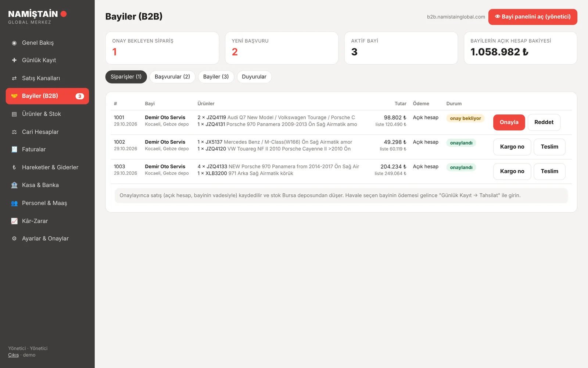Click the Bayilerin Açık Hesap Bakiyesi card
Viewport: 588px width, 368px height.
coord(520,48)
